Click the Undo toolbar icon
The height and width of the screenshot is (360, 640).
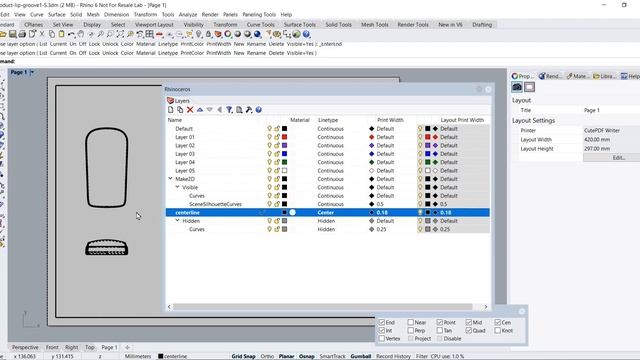pos(71,34)
